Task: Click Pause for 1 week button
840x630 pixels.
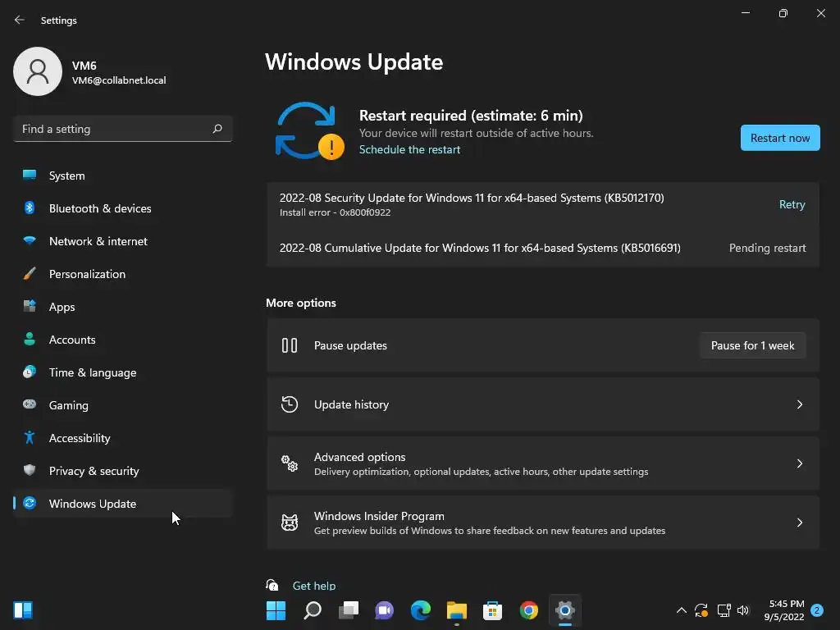Action: coord(753,345)
